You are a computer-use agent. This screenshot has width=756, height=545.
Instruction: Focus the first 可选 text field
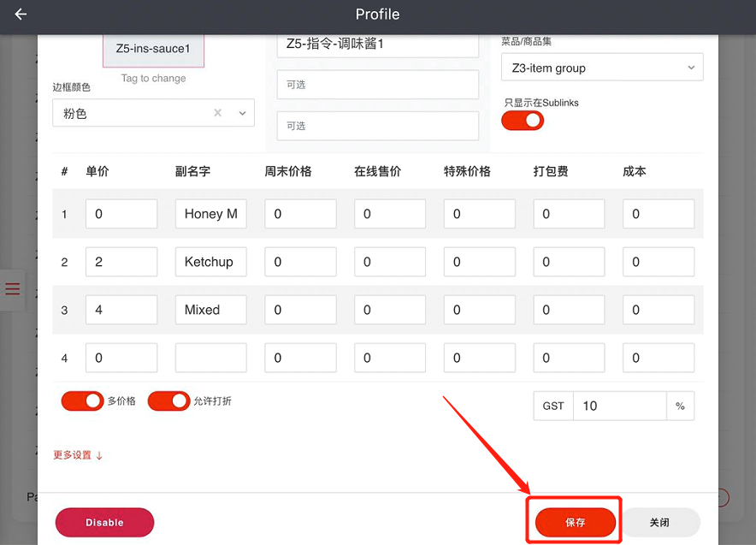click(377, 85)
